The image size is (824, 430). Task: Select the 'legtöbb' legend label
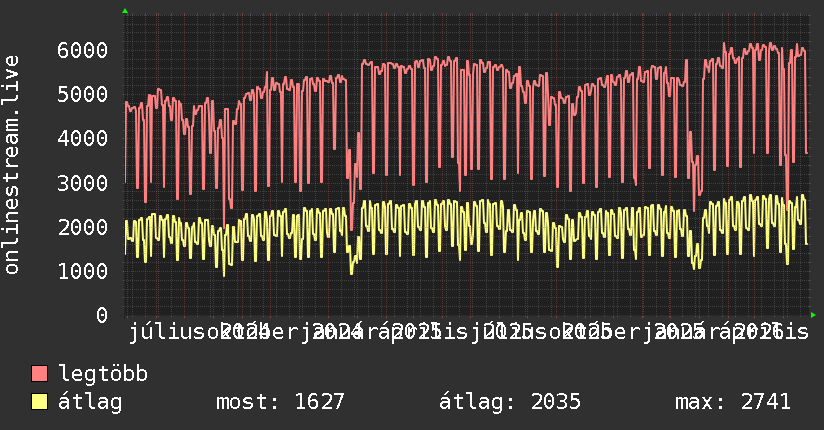tap(103, 374)
